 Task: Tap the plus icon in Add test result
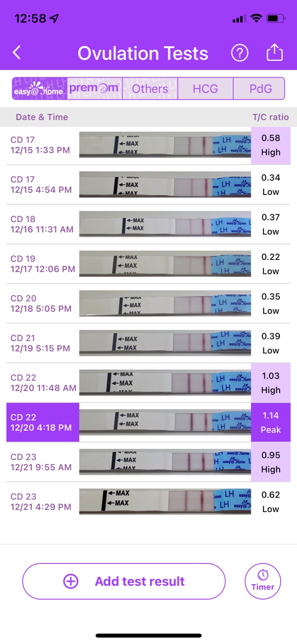[71, 581]
